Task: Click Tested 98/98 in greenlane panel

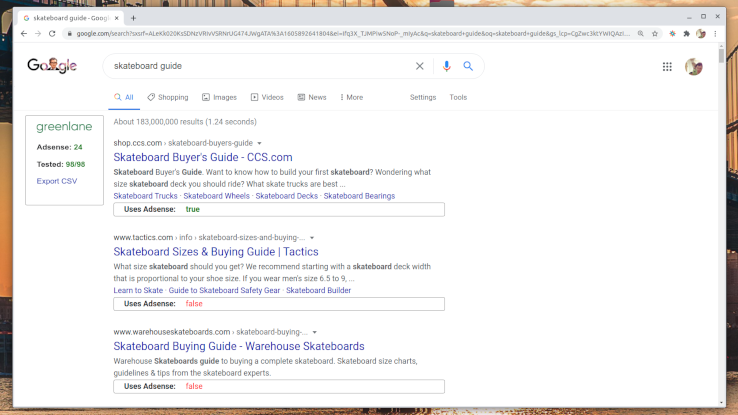Action: (75, 164)
